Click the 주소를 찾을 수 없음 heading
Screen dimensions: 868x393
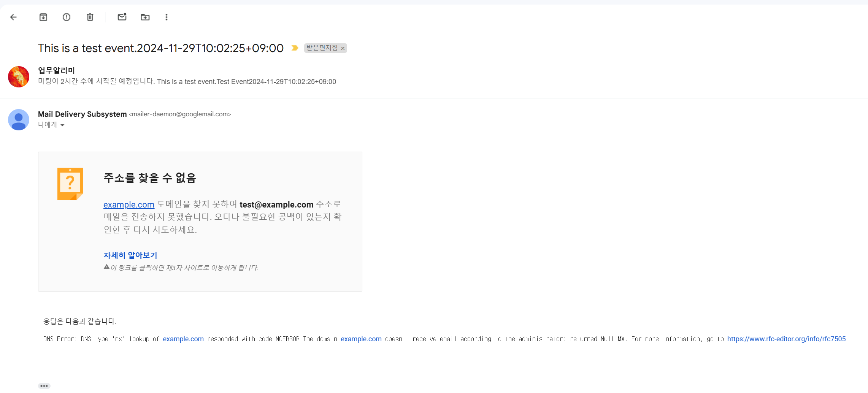point(150,178)
